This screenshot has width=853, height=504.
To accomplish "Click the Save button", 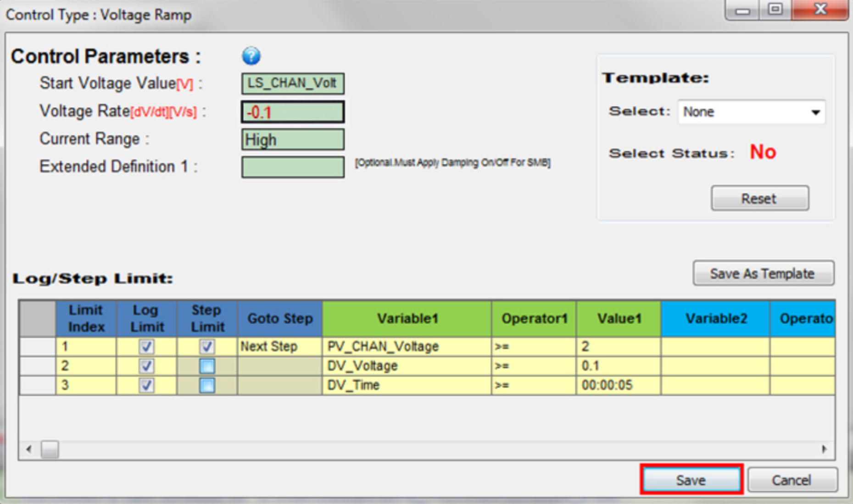I will 691,480.
